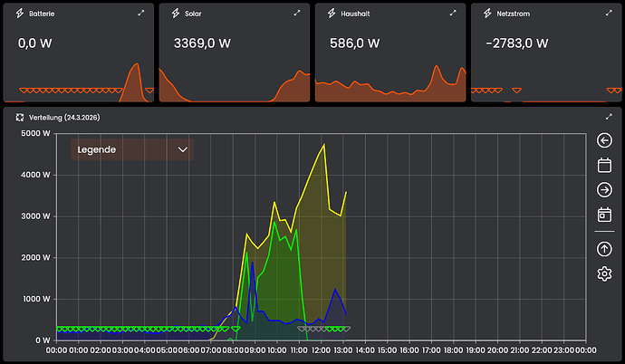
Task: Go to previous day with left arrow
Action: point(605,140)
